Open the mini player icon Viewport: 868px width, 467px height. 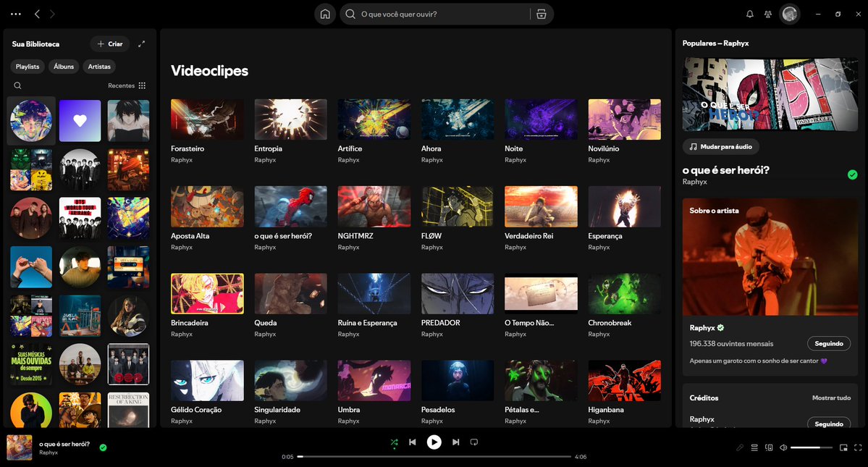pyautogui.click(x=843, y=447)
